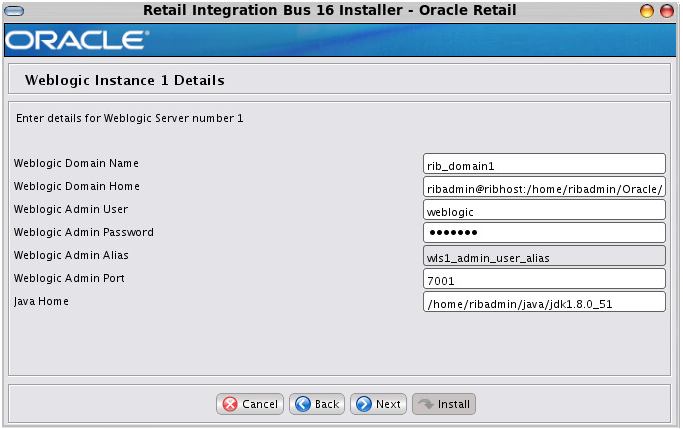
Task: Focus the Weblogic Admin Port field containing 7001
Action: click(x=544, y=279)
